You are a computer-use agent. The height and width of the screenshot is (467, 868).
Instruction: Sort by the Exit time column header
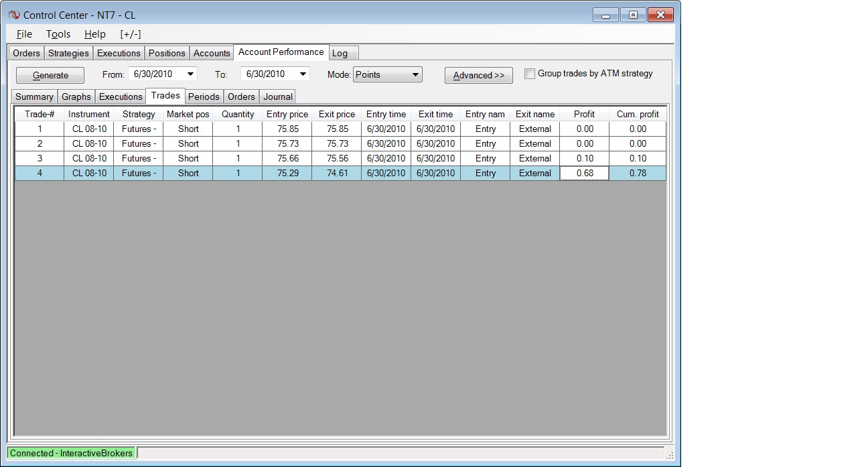436,114
